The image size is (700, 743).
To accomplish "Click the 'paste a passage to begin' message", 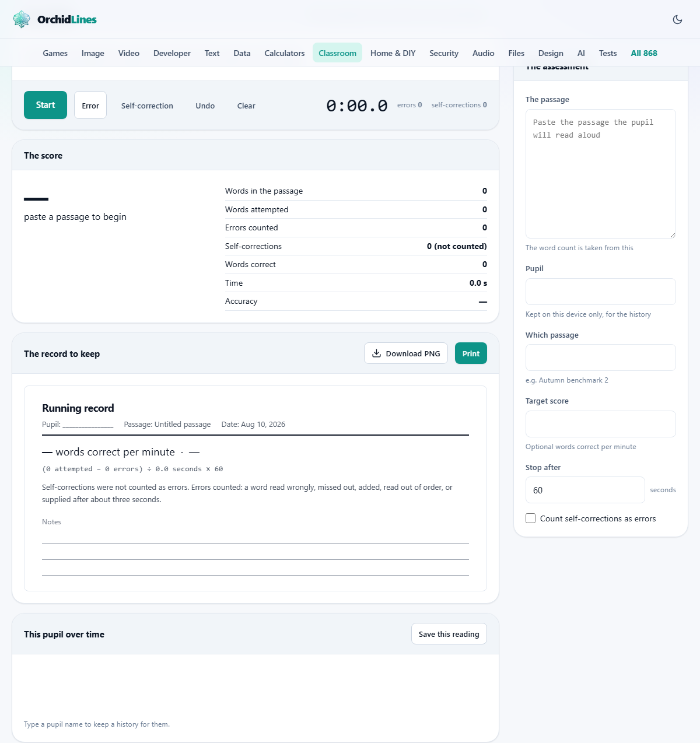I will pyautogui.click(x=75, y=217).
